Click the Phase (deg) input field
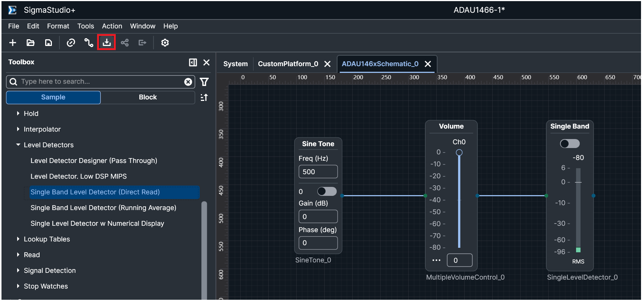 pos(318,243)
